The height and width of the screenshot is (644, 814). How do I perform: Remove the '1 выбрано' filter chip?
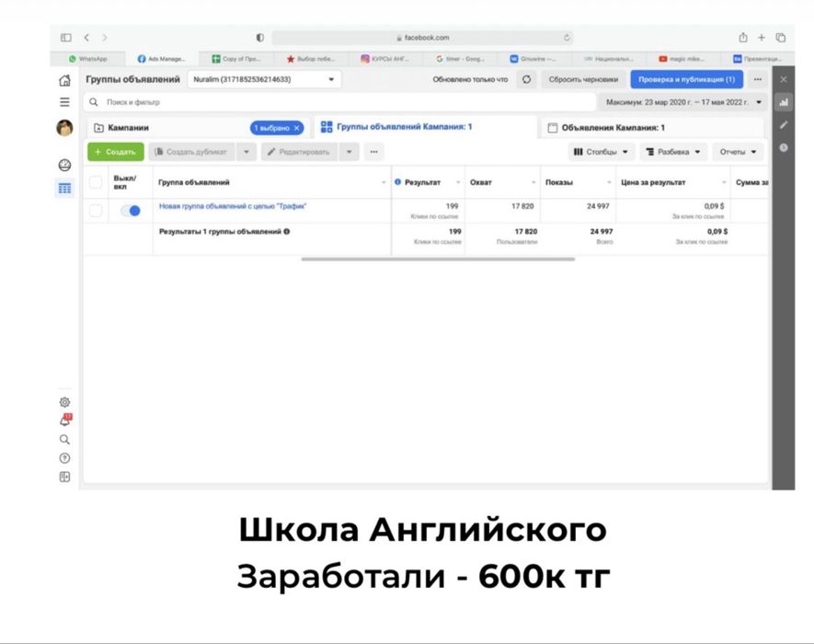[x=296, y=128]
